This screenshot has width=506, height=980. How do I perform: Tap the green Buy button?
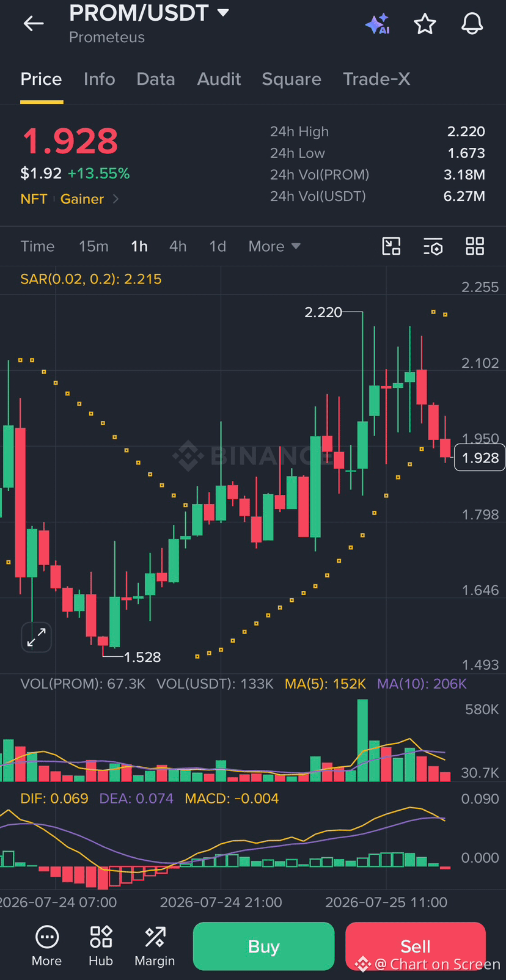[263, 946]
